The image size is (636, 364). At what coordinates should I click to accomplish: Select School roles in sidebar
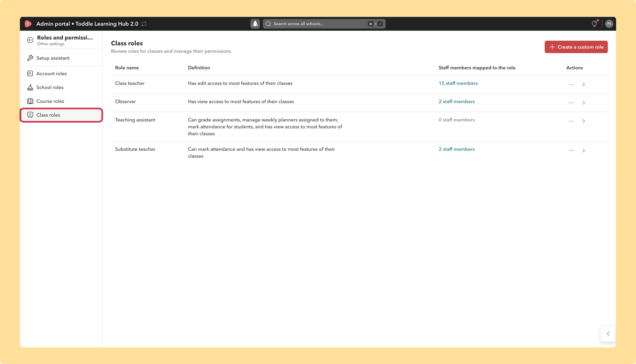61,87
